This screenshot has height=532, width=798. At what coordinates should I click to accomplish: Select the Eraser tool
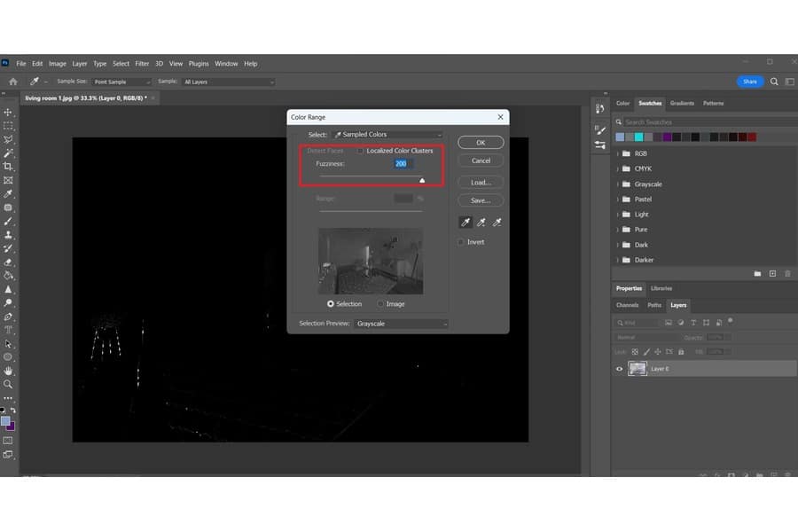8,262
